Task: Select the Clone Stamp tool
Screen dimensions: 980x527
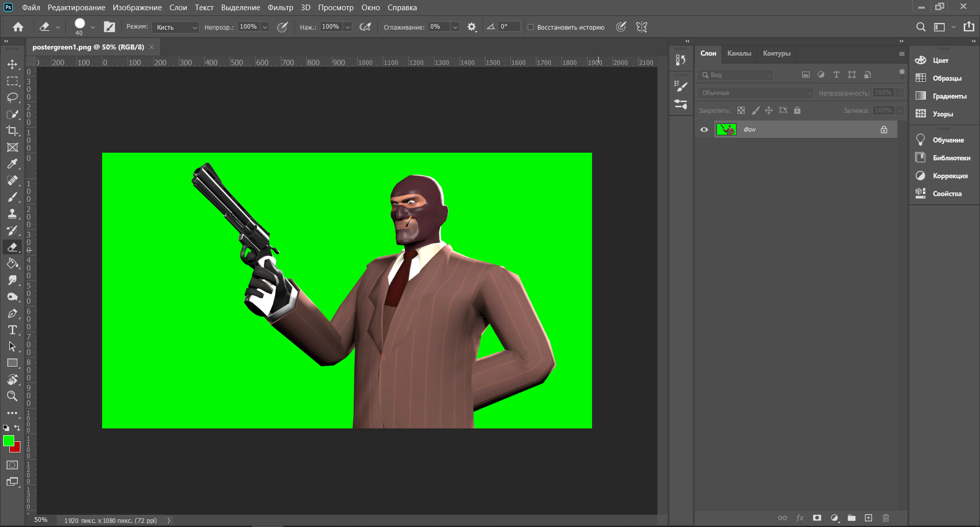Action: tap(12, 214)
